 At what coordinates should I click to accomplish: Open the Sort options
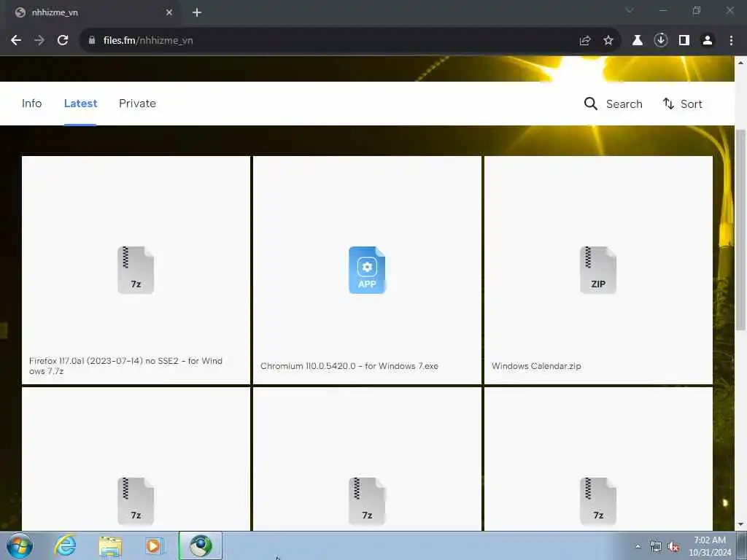682,104
